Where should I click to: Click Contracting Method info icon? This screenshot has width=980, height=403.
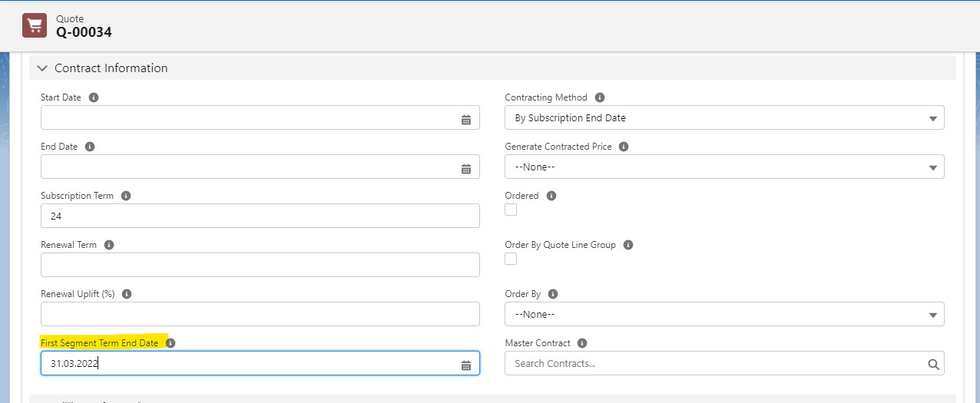point(600,97)
